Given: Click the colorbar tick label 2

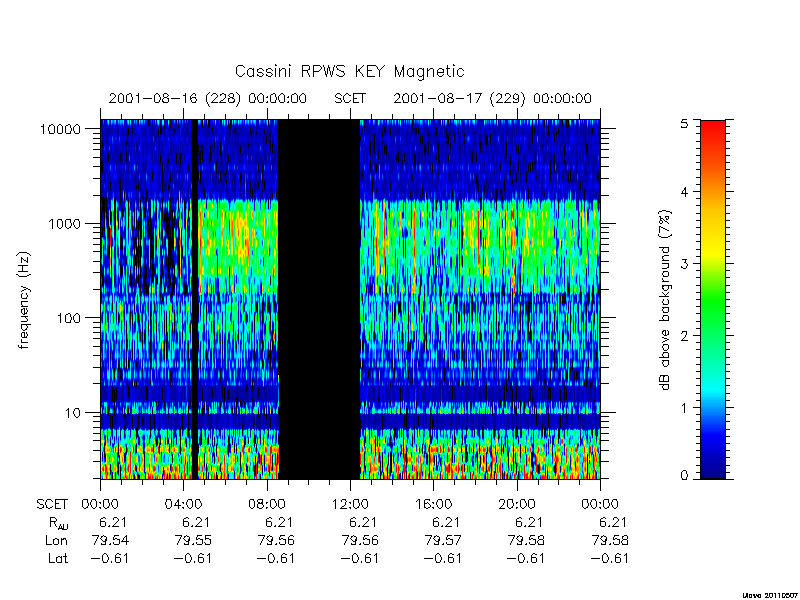Looking at the screenshot, I should tap(684, 336).
